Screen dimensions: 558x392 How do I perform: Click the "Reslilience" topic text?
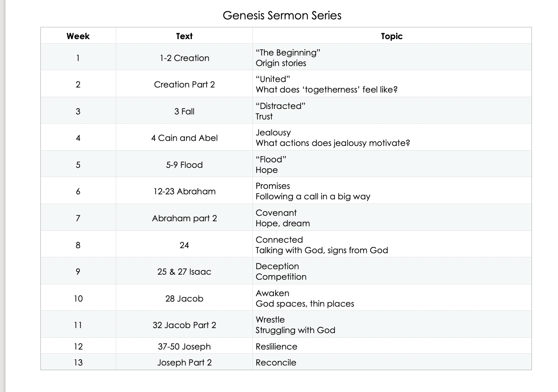276,347
